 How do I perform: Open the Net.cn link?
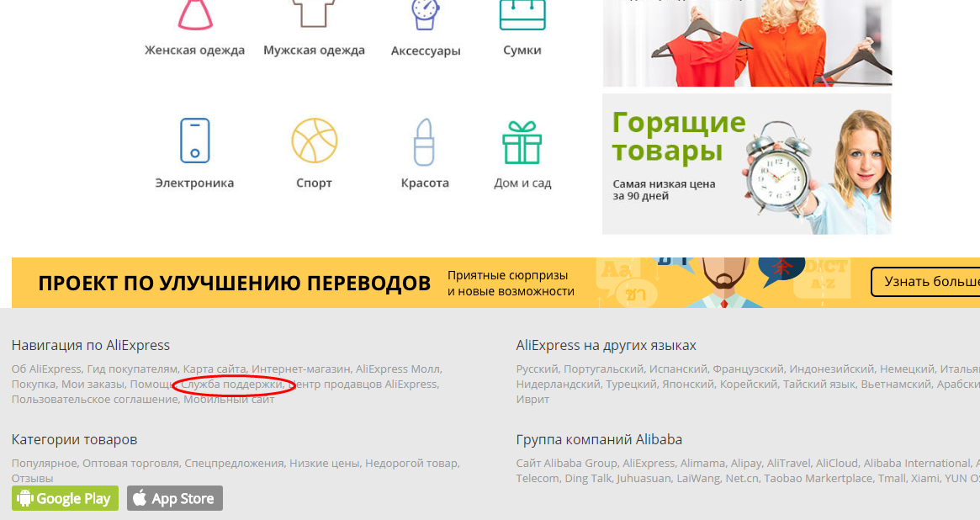742,478
